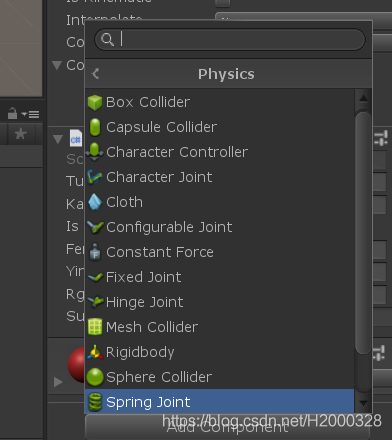
Task: Click the favorites star icon
Action: click(x=21, y=134)
